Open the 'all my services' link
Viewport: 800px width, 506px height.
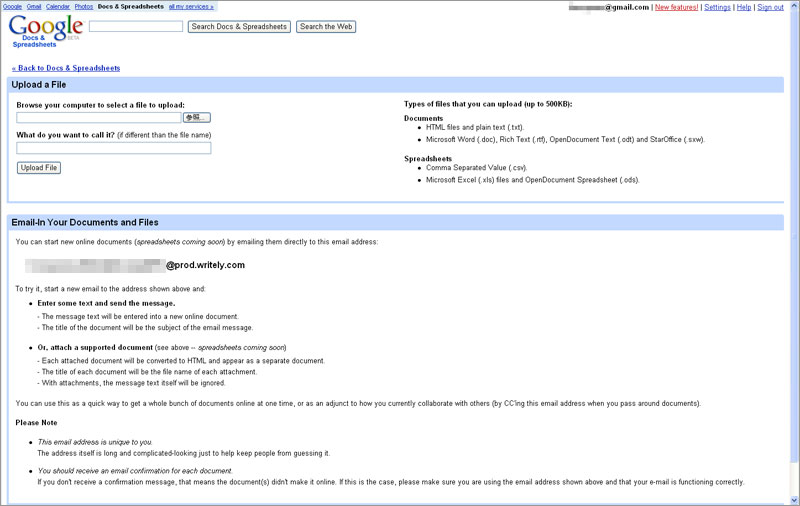(191, 7)
